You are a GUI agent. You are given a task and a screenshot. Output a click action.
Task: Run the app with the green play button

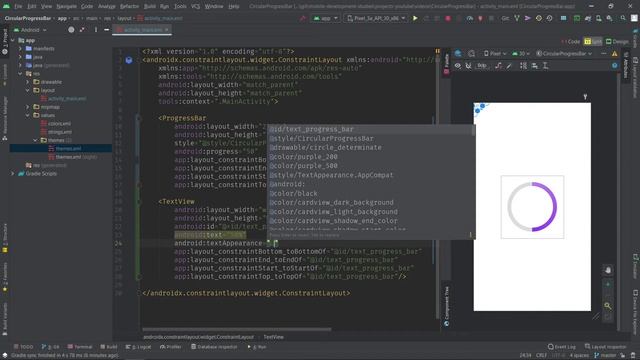coord(415,18)
